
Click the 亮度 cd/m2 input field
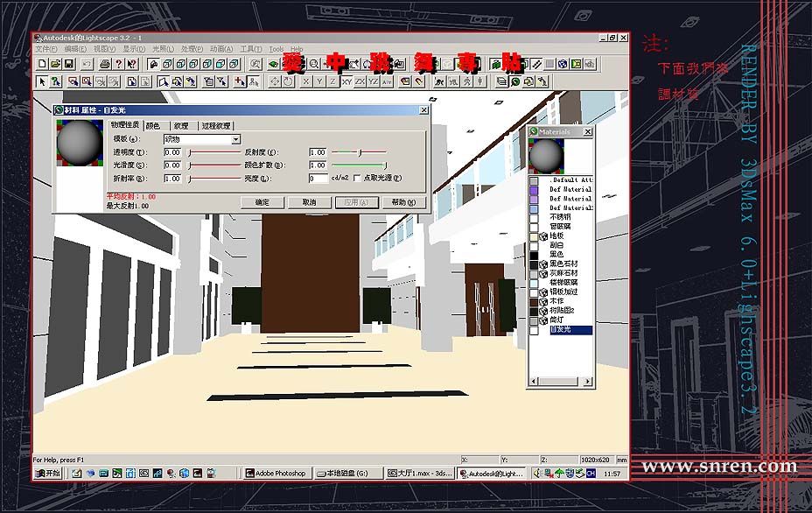pyautogui.click(x=318, y=179)
